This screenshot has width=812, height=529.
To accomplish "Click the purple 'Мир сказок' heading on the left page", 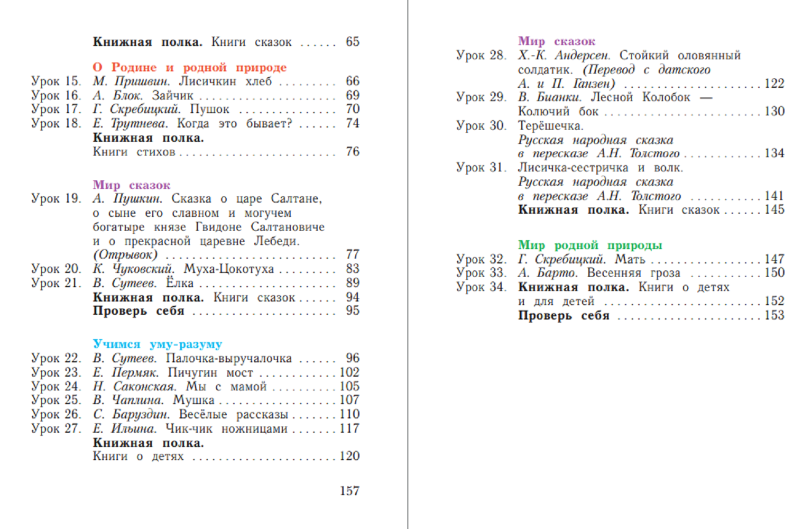I will pyautogui.click(x=132, y=185).
